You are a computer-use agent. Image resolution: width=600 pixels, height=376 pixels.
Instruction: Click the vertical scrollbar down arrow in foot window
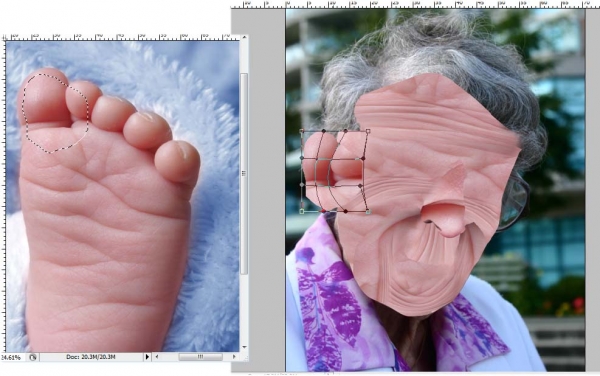click(x=244, y=347)
